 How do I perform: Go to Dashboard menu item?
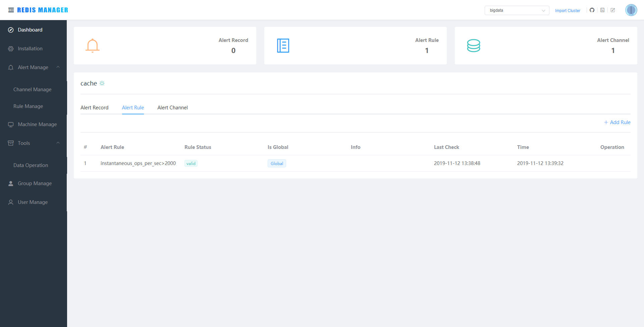34,30
